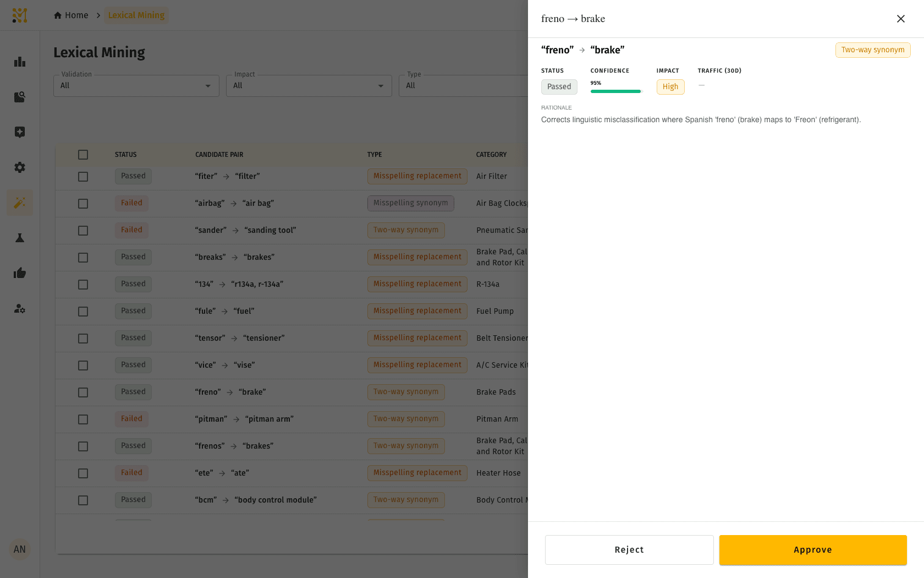Image resolution: width=924 pixels, height=578 pixels.
Task: Check the box for the airbag row
Action: coord(83,204)
